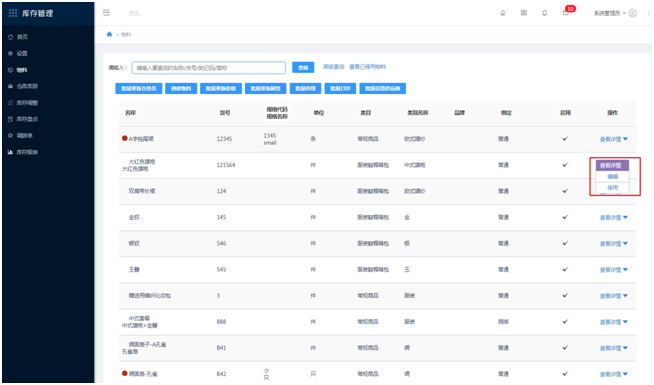Click the 创建物料 button
Image resolution: width=654 pixels, height=385 pixels.
click(x=181, y=88)
